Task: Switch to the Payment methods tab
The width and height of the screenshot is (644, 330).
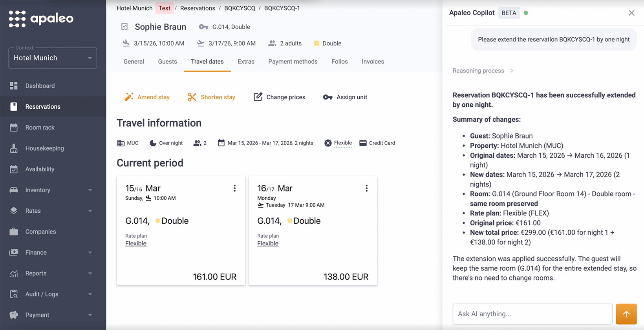Action: tap(293, 62)
